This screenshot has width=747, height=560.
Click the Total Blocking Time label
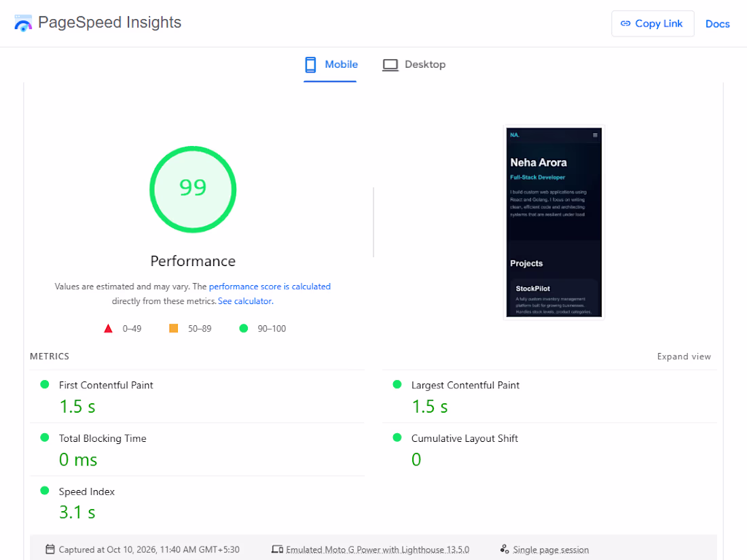coord(103,438)
